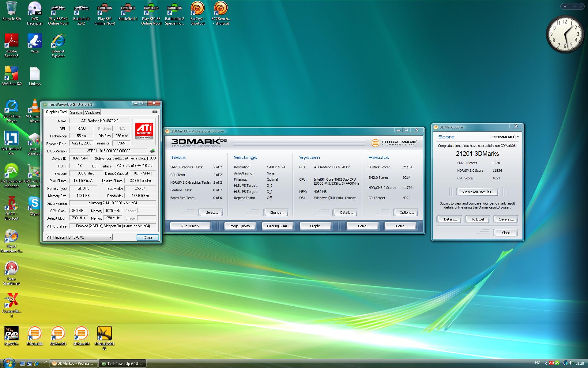The width and height of the screenshot is (588, 368).
Task: Click the sidebar clock gadget
Action: (565, 34)
